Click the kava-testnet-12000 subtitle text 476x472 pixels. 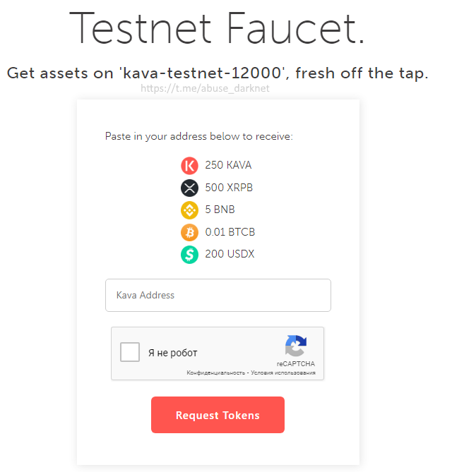(217, 73)
